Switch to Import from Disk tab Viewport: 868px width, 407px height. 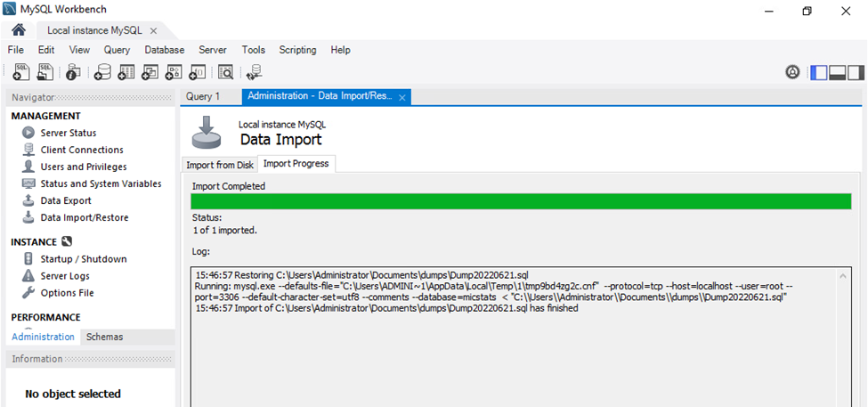[x=220, y=165]
